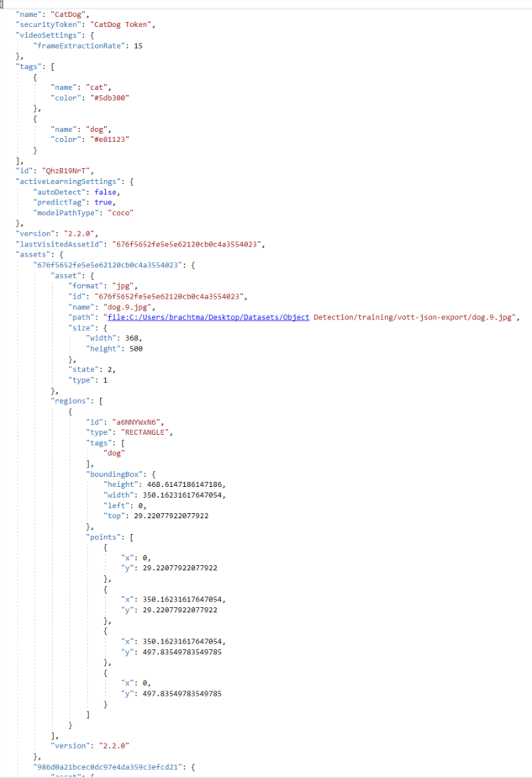The image size is (532, 778).
Task: Click the predictTag value true
Action: 103,203
